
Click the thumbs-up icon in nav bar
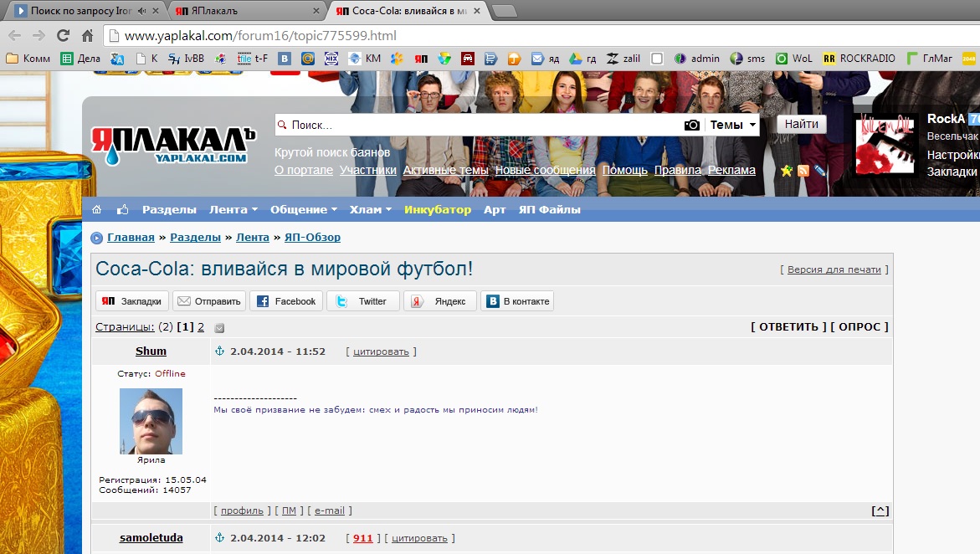122,209
